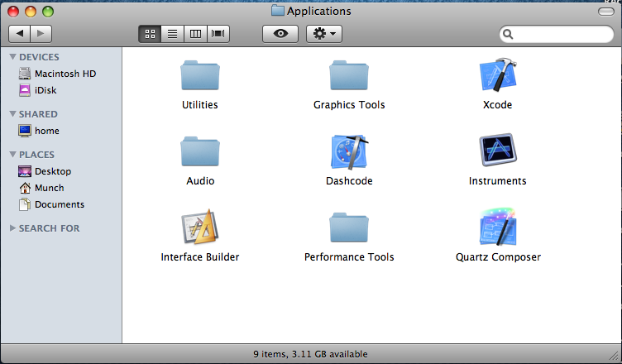Expand the SEARCH FOR section triangle
Image resolution: width=622 pixels, height=364 pixels.
coord(12,228)
